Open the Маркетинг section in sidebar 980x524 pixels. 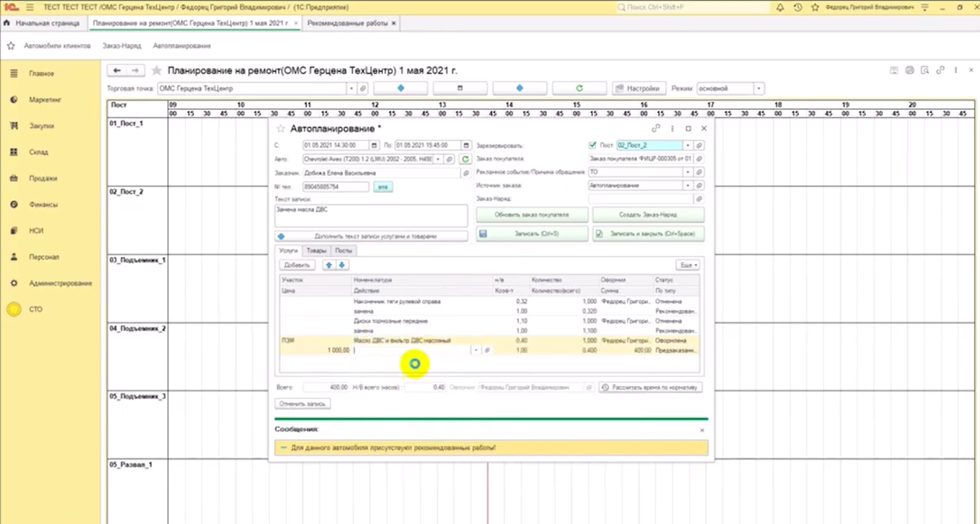coord(45,100)
